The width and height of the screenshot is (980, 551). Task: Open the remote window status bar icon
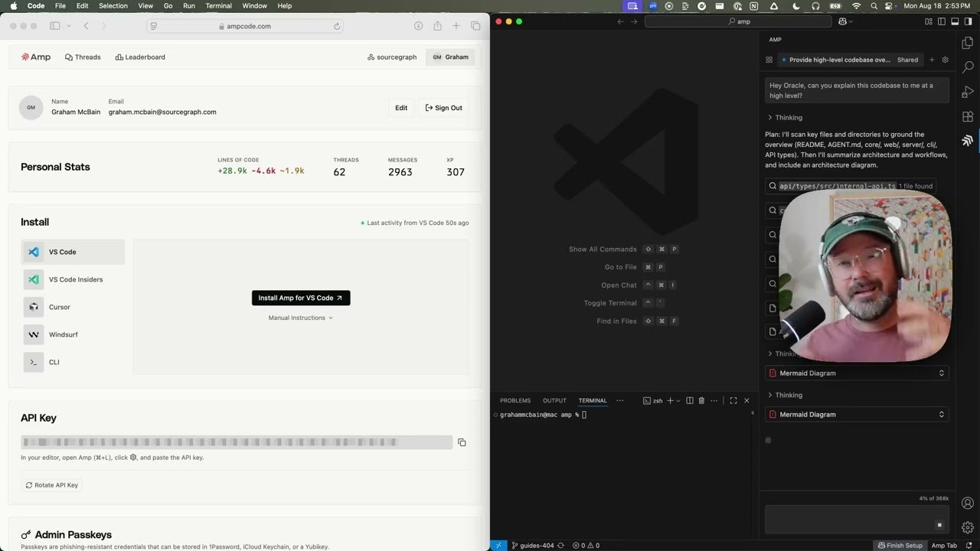(498, 546)
